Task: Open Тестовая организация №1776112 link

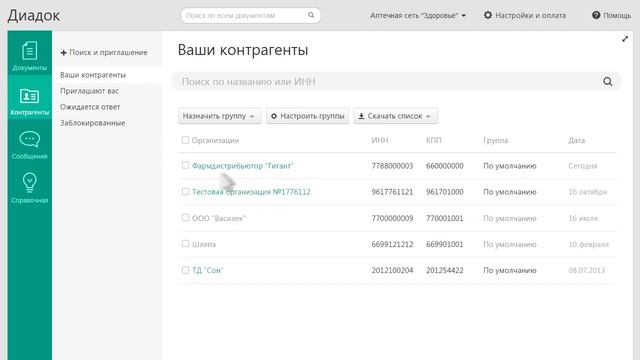Action: [x=251, y=192]
